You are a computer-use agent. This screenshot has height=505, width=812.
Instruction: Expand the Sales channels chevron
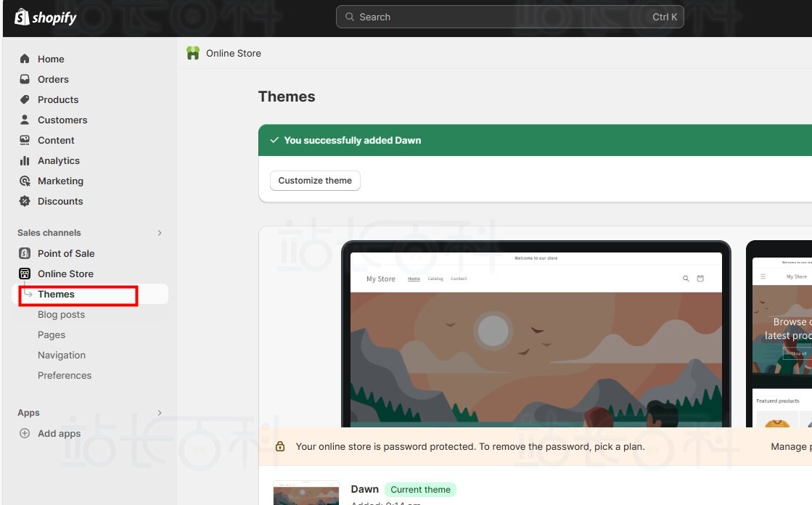pyautogui.click(x=160, y=233)
